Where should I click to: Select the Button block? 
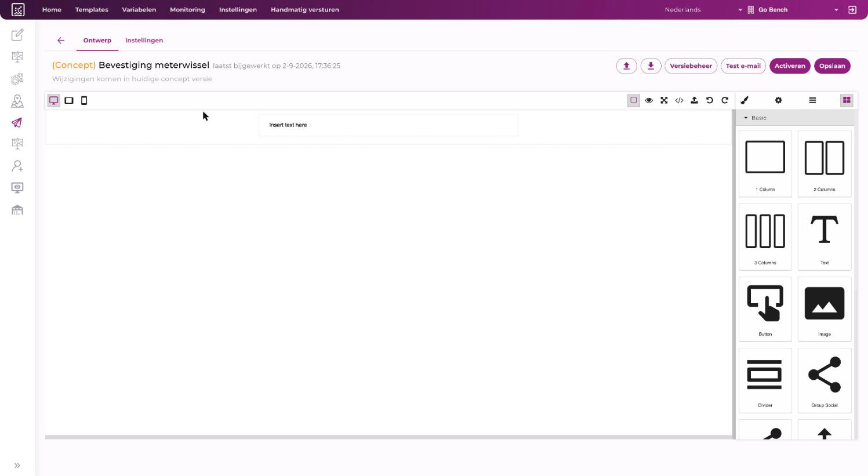[765, 309]
